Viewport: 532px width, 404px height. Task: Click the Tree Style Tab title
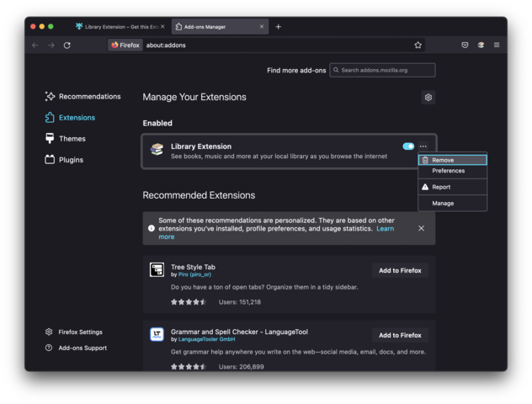[193, 267]
